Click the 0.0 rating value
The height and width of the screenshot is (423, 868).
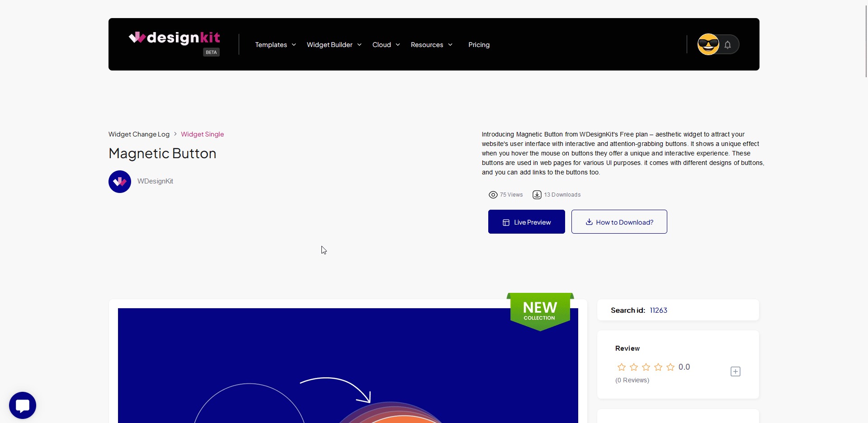[684, 367]
